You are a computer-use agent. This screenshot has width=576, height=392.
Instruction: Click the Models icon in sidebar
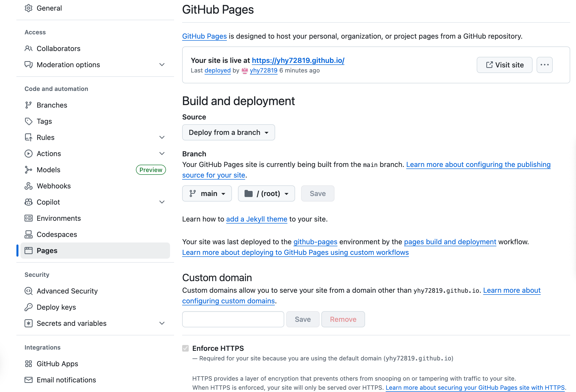[29, 170]
